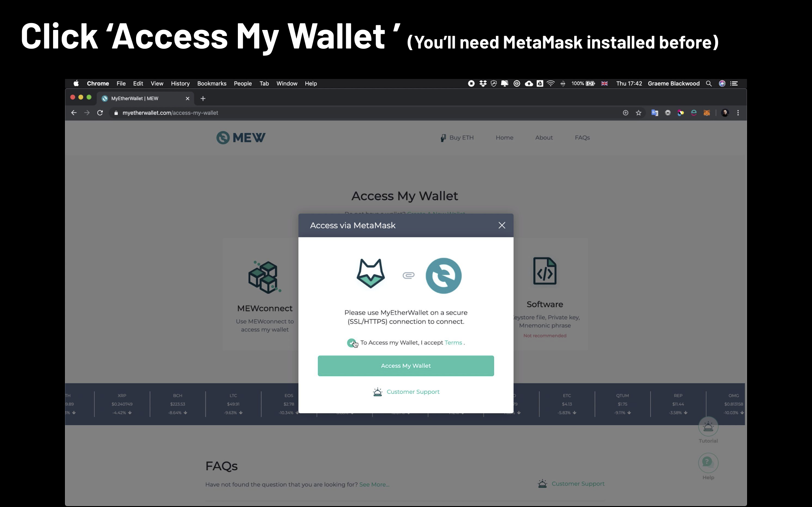Open the See More... FAQ link
Image resolution: width=812 pixels, height=507 pixels.
click(374, 484)
